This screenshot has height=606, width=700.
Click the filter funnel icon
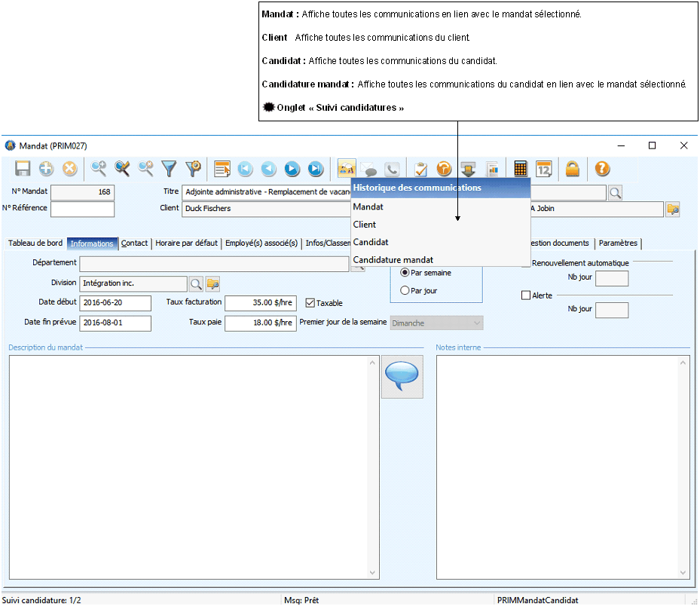[170, 169]
